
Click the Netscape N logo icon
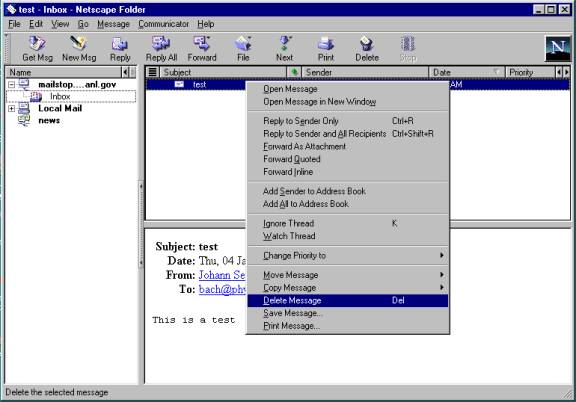(x=558, y=49)
